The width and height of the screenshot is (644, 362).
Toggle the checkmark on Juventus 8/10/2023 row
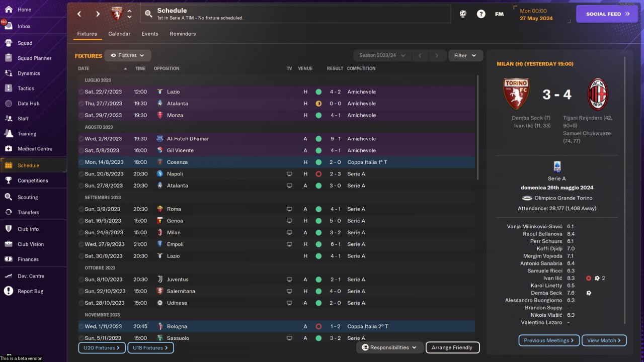pos(81,280)
